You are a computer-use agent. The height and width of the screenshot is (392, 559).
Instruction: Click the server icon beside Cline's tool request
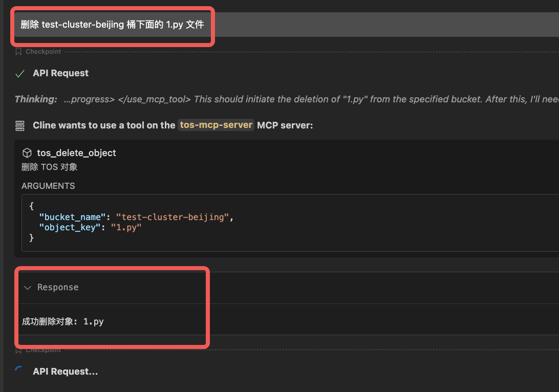pos(20,125)
